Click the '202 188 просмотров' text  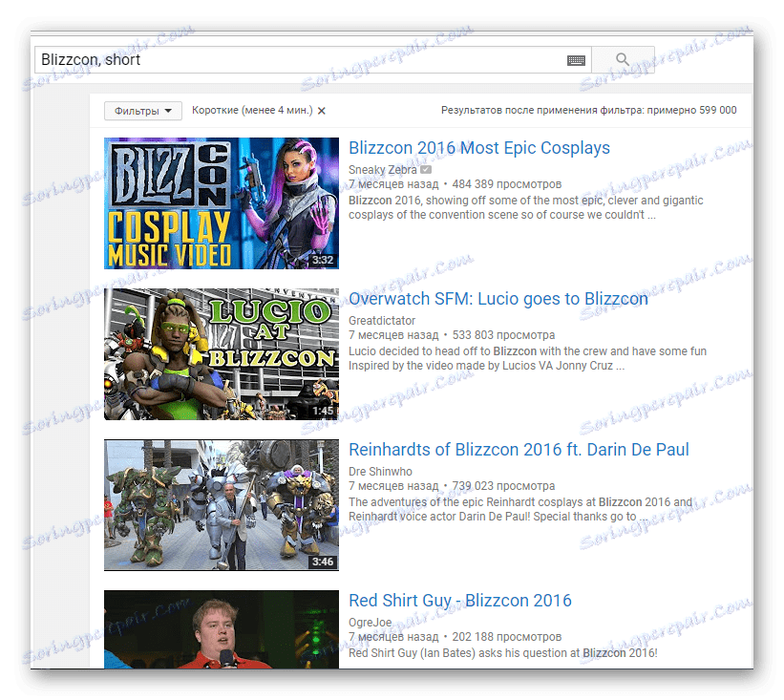(506, 637)
